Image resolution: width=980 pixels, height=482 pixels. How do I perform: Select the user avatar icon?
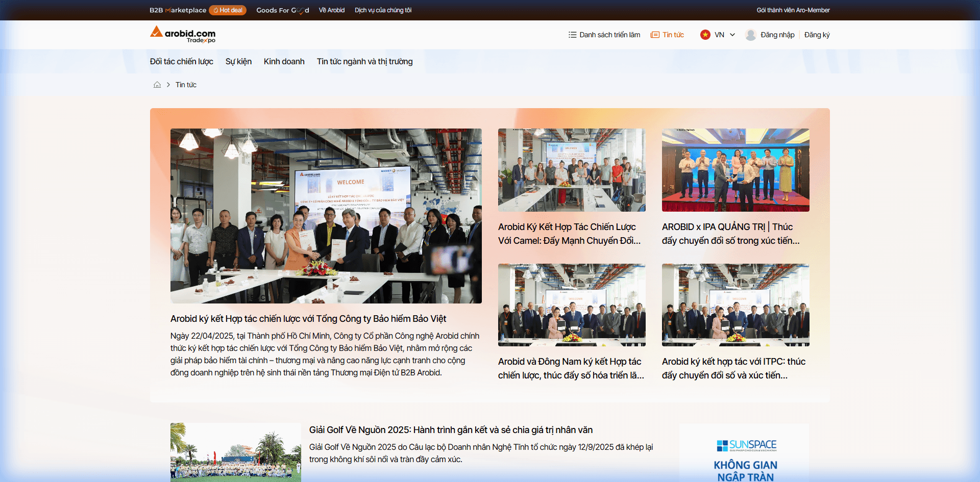[751, 35]
